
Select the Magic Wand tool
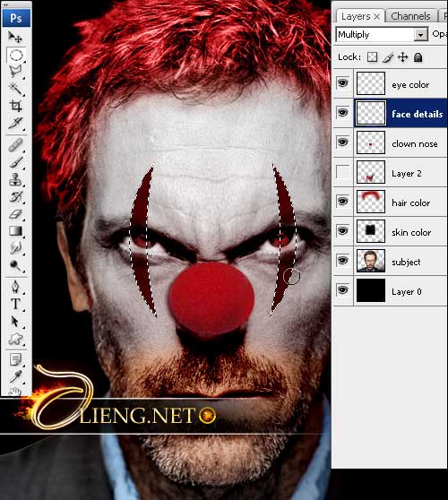(15, 89)
